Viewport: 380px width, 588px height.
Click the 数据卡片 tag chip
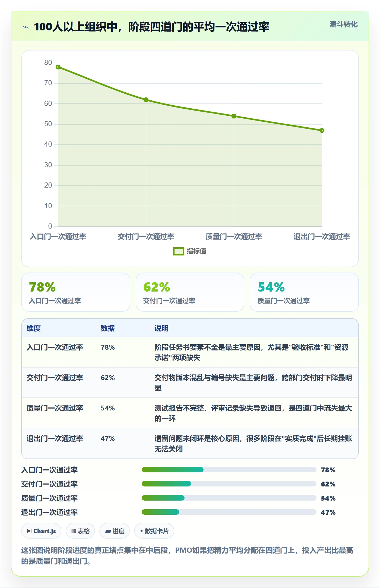pyautogui.click(x=154, y=531)
